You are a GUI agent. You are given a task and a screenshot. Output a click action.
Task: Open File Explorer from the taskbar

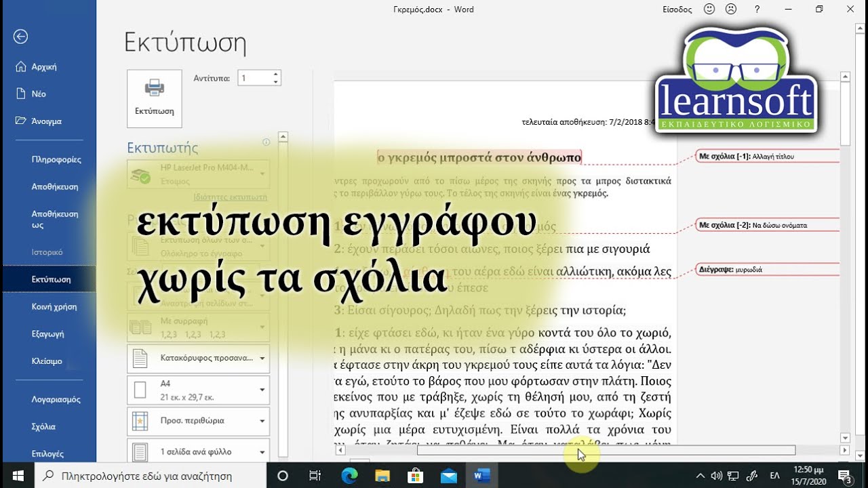point(382,476)
